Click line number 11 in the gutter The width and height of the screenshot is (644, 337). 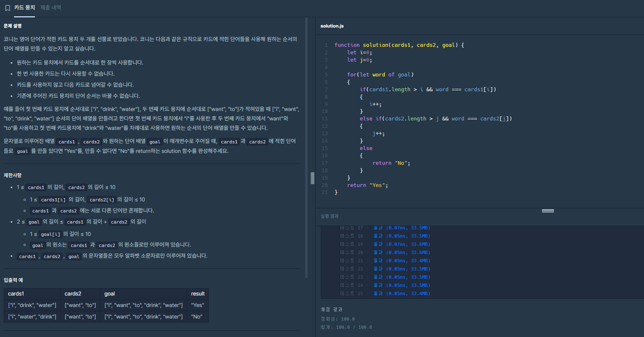[x=325, y=119]
